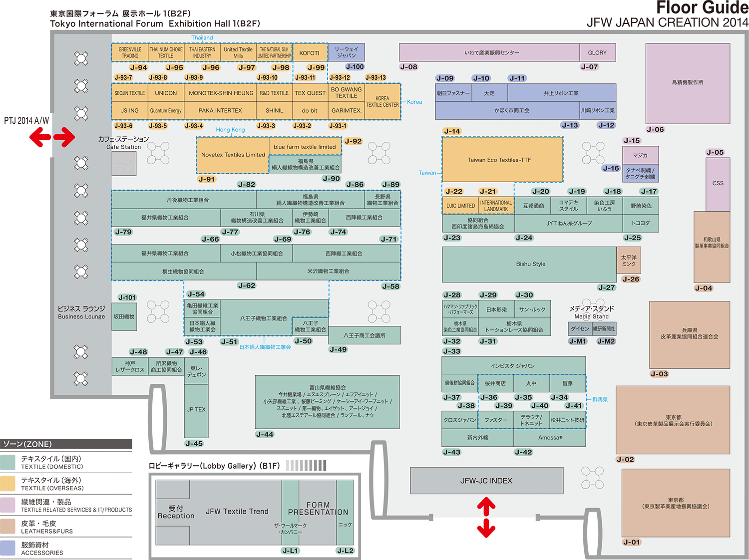Click the 受付 Reception box in Lobby Gallery
The height and width of the screenshot is (560, 749).
coord(173,513)
